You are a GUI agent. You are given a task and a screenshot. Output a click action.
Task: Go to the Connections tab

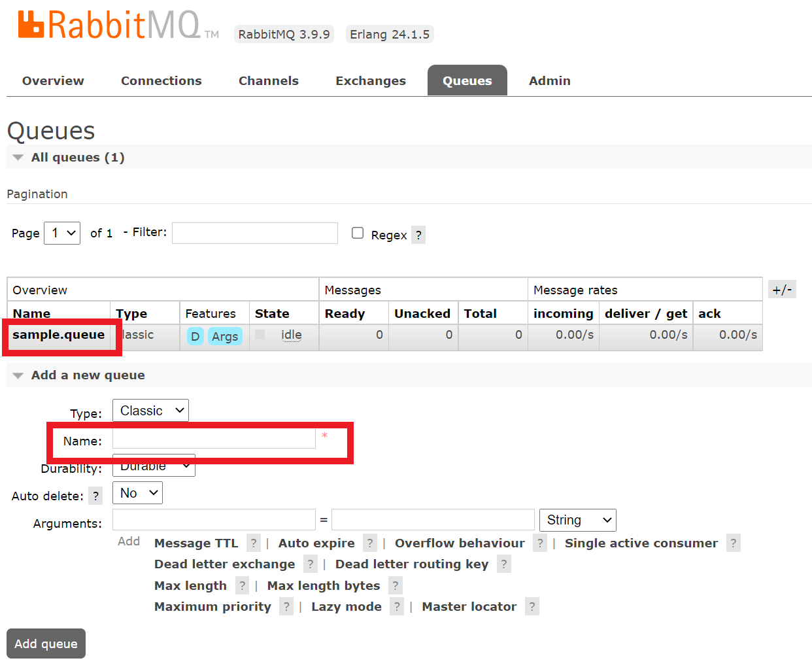point(161,81)
